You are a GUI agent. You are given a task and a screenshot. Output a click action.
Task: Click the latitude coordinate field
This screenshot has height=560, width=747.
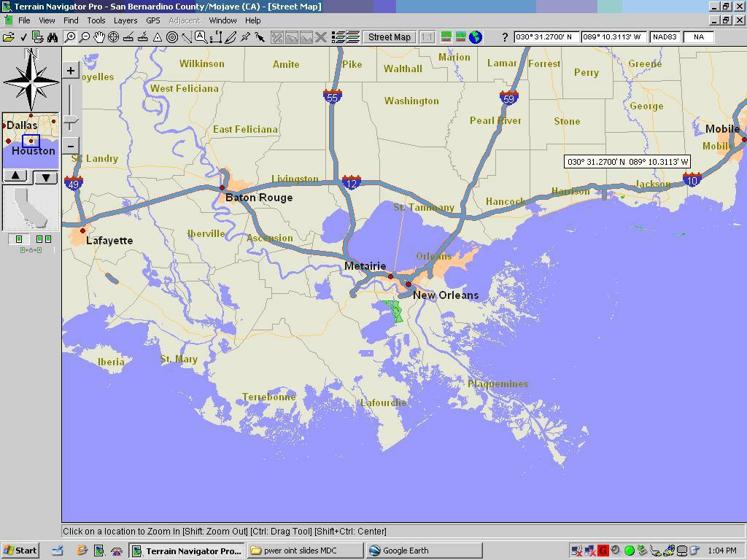click(x=546, y=37)
